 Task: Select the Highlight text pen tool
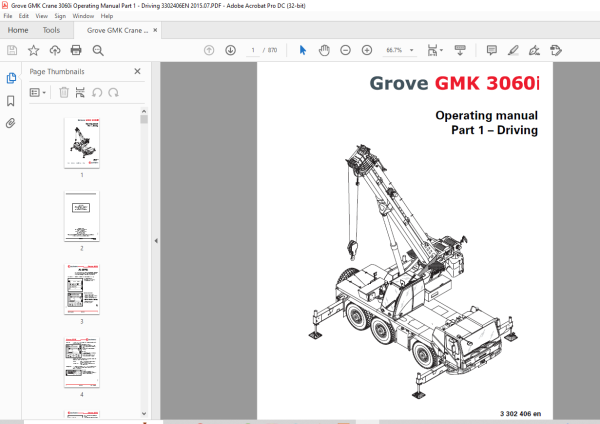click(513, 50)
